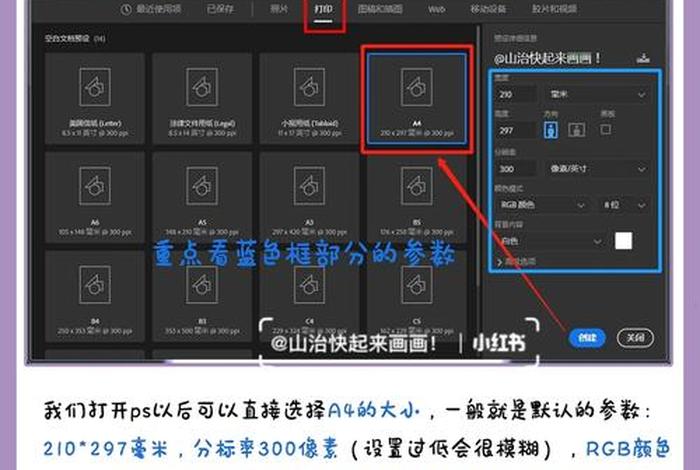Select the 打印 (Print) tab
This screenshot has width=700, height=470.
point(323,9)
